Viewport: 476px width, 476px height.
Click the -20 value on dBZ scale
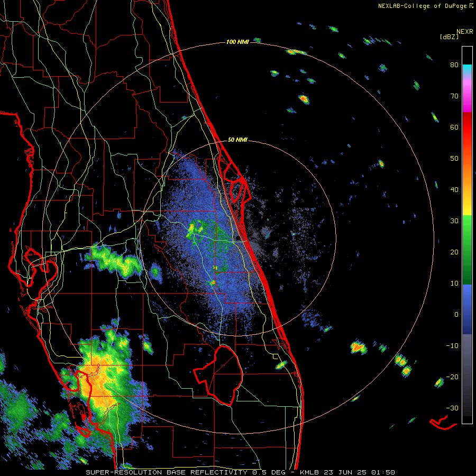pyautogui.click(x=452, y=377)
